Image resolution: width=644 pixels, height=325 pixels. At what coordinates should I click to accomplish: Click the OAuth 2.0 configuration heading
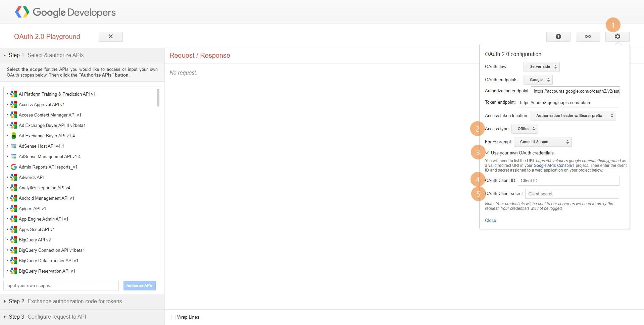pyautogui.click(x=513, y=54)
